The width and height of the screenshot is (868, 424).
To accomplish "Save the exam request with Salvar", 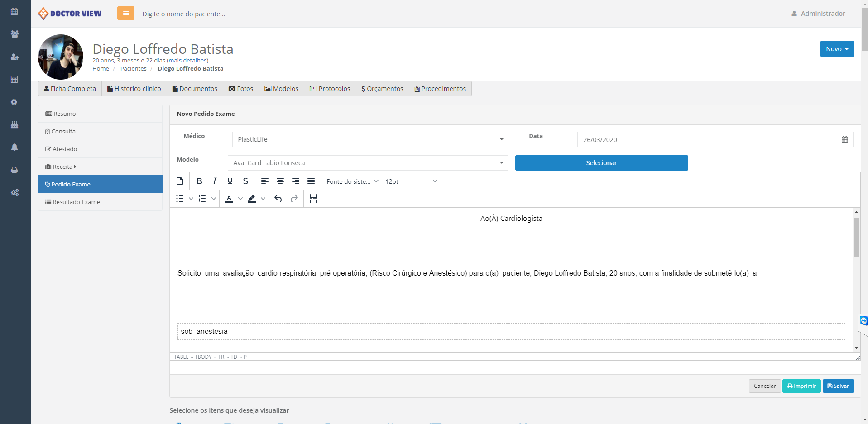I will 838,386.
